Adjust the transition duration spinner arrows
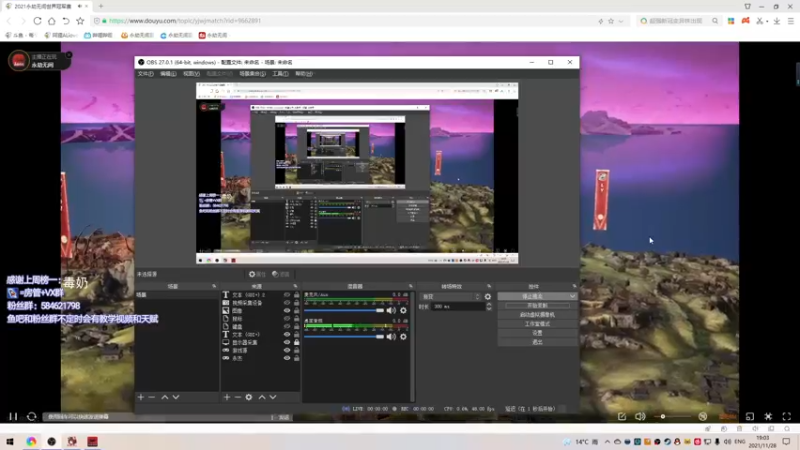 point(489,306)
